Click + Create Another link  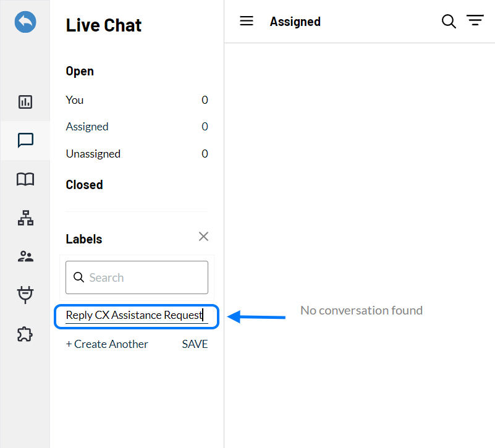click(107, 344)
